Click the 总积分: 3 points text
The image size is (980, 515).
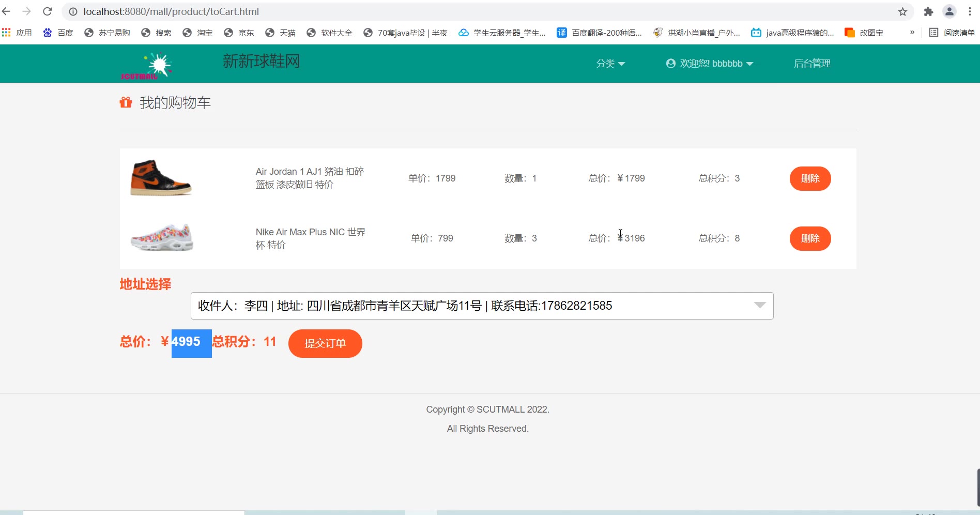[719, 178]
